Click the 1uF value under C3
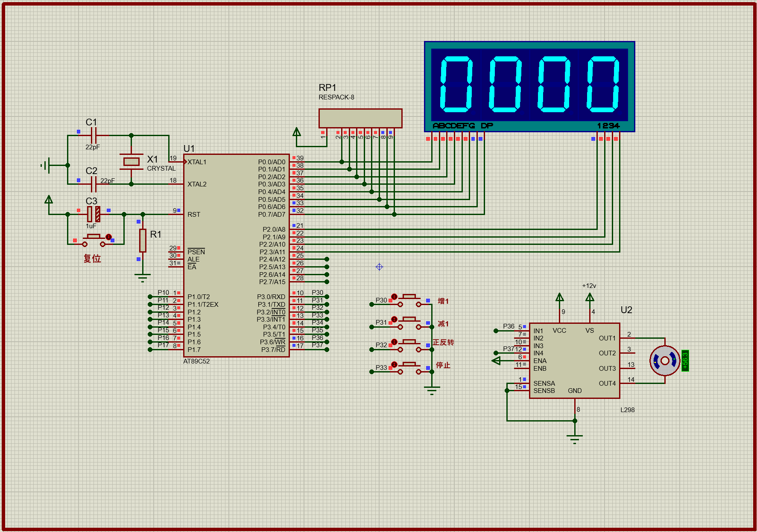 click(x=91, y=226)
